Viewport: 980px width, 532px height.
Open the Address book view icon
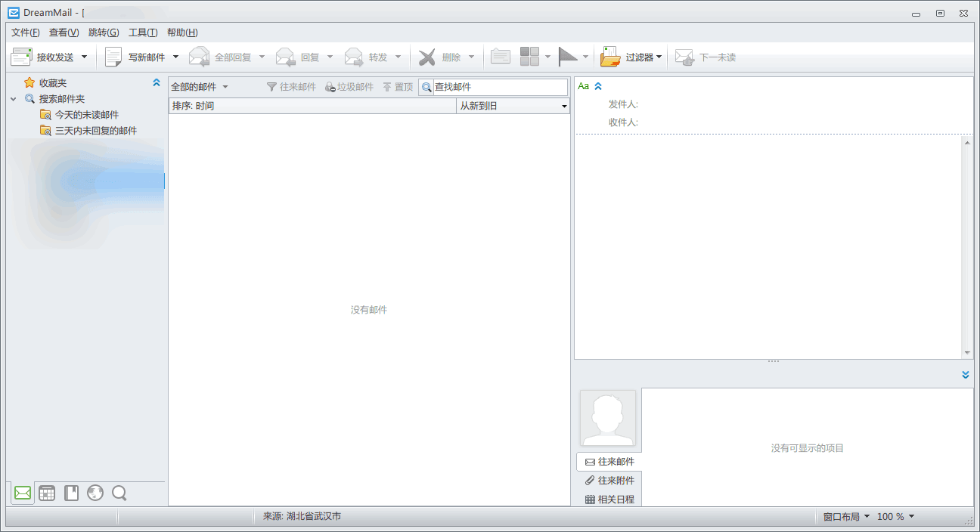71,493
